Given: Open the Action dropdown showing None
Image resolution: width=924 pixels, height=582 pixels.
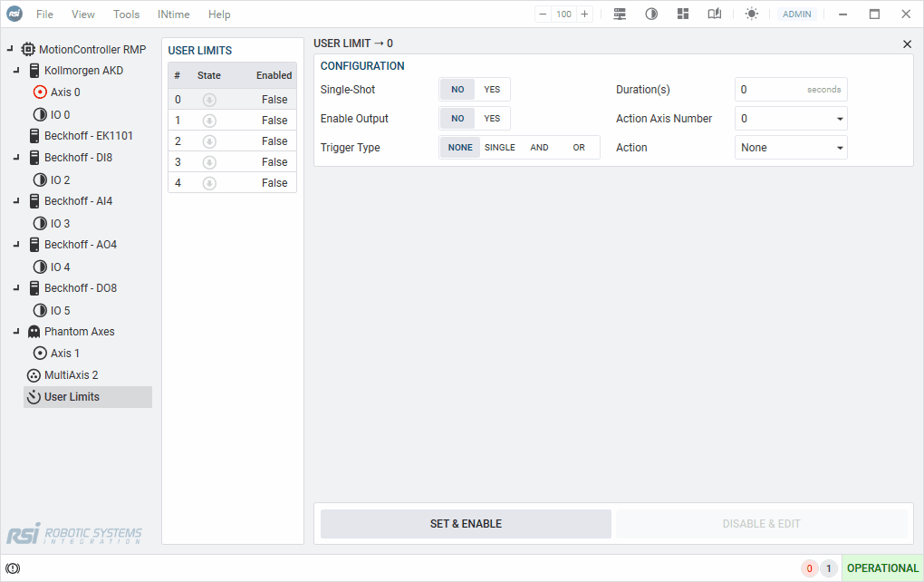Looking at the screenshot, I should tap(791, 148).
